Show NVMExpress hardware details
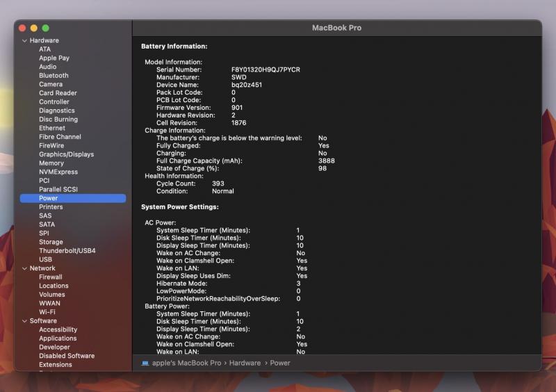 click(58, 172)
